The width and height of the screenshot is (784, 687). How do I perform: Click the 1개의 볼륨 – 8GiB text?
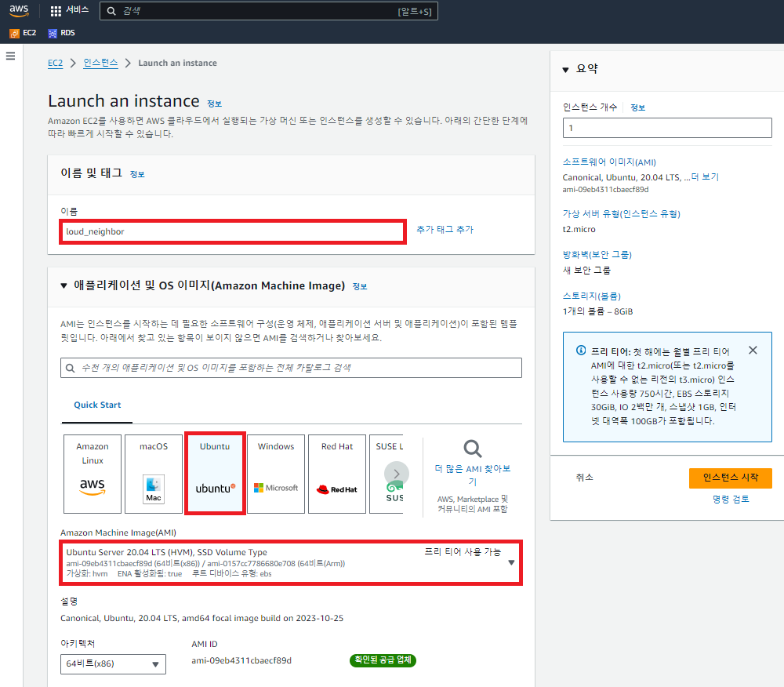click(x=597, y=311)
